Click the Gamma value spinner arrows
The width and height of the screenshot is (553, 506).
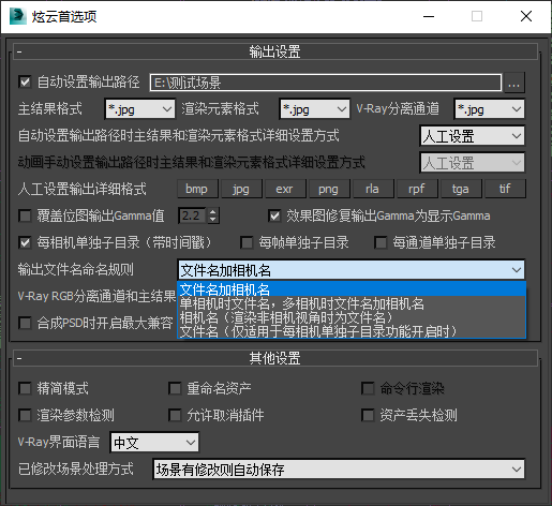213,215
